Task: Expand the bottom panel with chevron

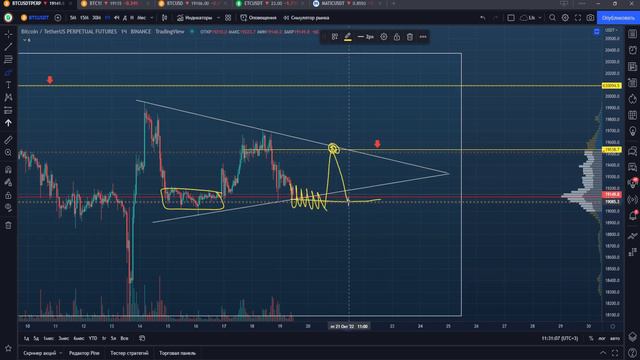Action: pyautogui.click(x=603, y=353)
